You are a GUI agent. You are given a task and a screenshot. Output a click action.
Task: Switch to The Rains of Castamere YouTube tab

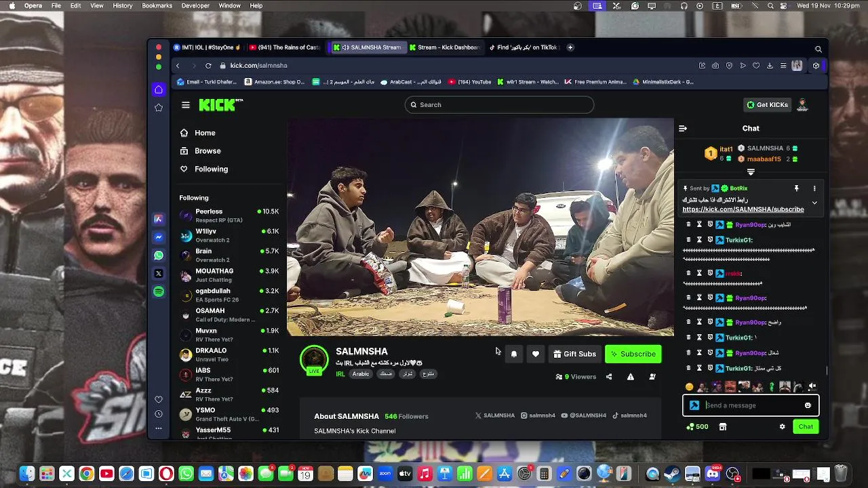click(x=285, y=47)
